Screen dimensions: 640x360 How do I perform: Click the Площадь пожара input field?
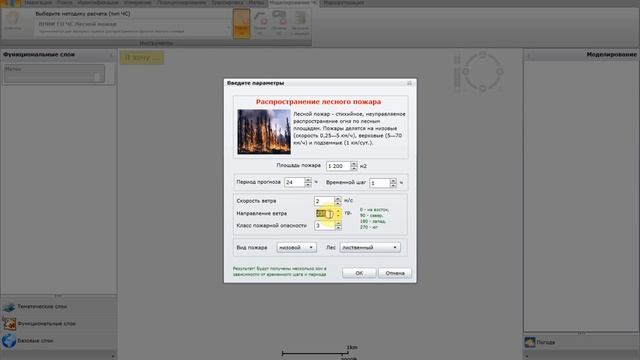click(x=338, y=166)
